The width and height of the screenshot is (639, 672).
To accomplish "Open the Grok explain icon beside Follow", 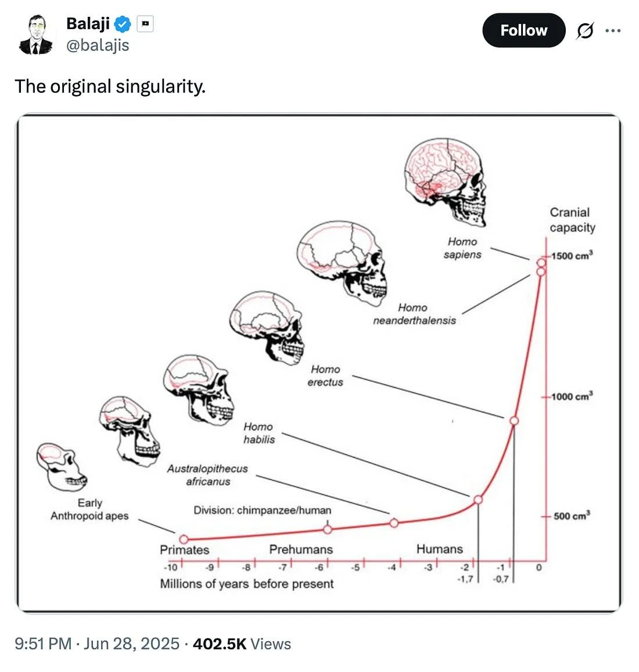I will click(x=584, y=30).
